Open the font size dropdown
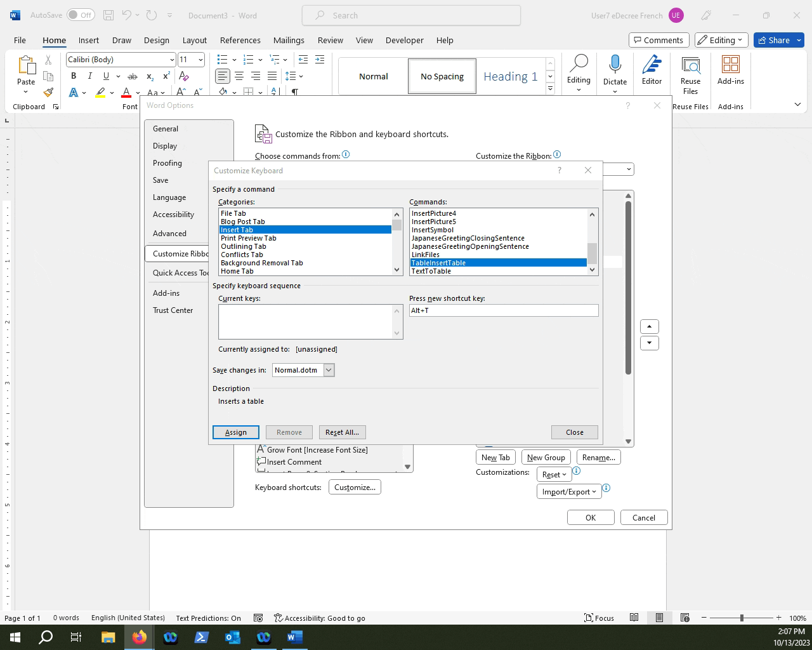The image size is (812, 650). [200, 59]
